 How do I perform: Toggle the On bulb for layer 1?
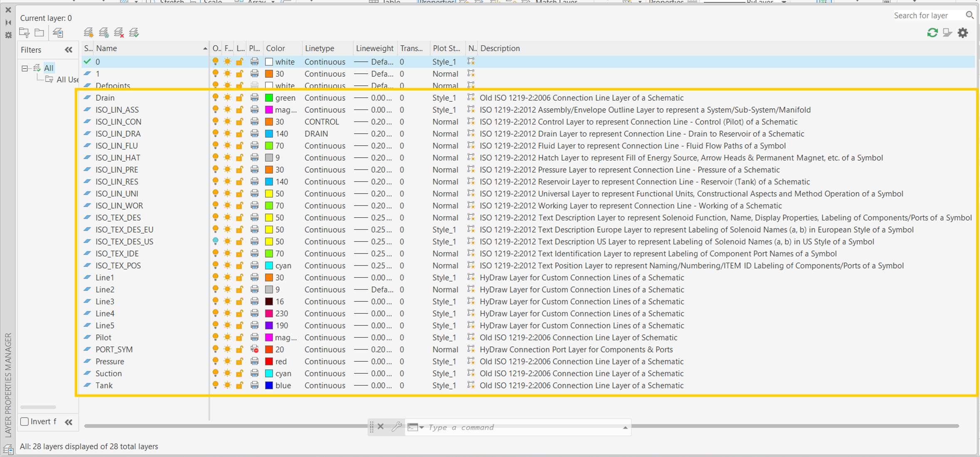(x=215, y=74)
